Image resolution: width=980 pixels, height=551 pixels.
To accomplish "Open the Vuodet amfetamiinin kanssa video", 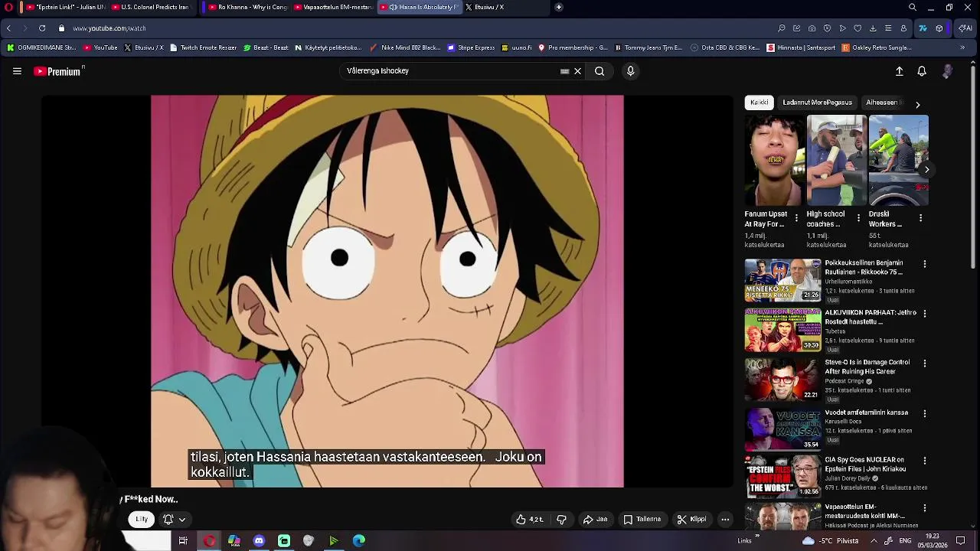I will (x=866, y=412).
